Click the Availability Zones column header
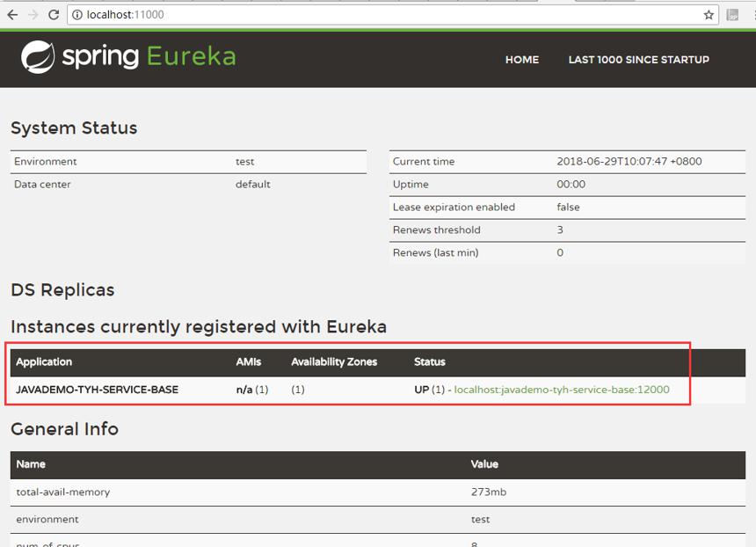The image size is (756, 547). coord(334,361)
